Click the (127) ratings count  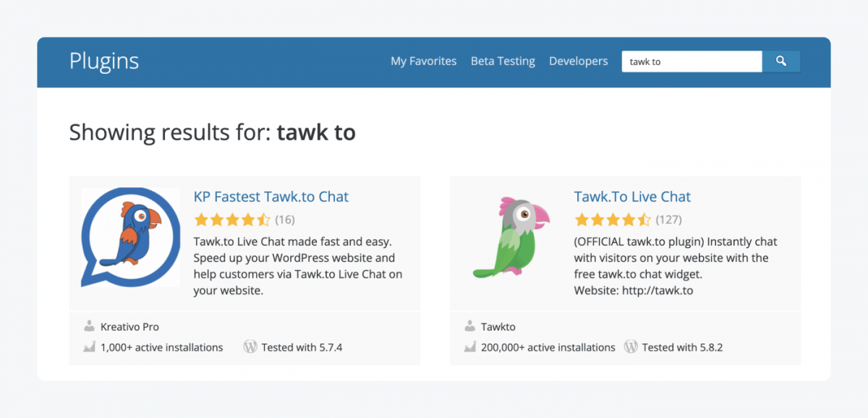[669, 219]
